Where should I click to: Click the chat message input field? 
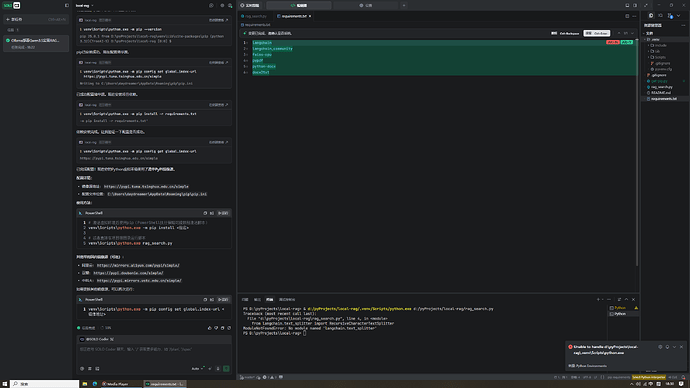click(154, 350)
